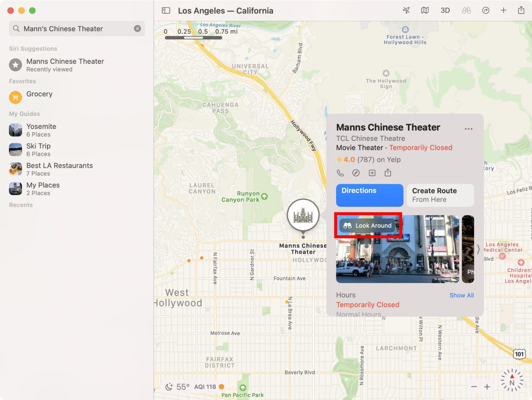
Task: Click Show All hours link
Action: (x=461, y=295)
